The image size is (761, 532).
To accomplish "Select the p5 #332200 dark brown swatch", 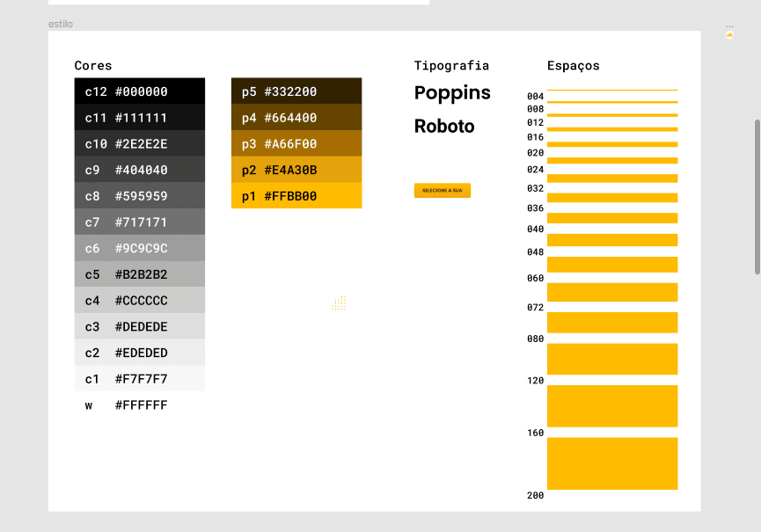I will 296,91.
